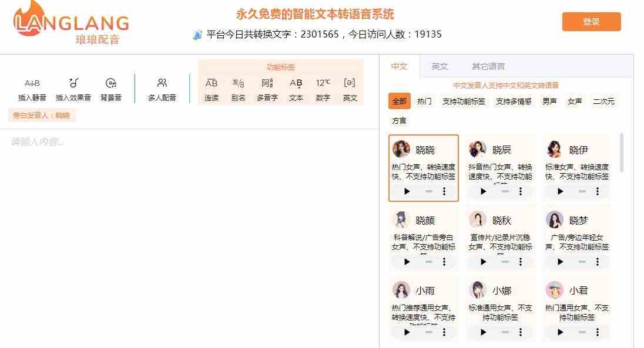Open more options for 小雨 voice
The image size is (644, 348).
tap(444, 332)
